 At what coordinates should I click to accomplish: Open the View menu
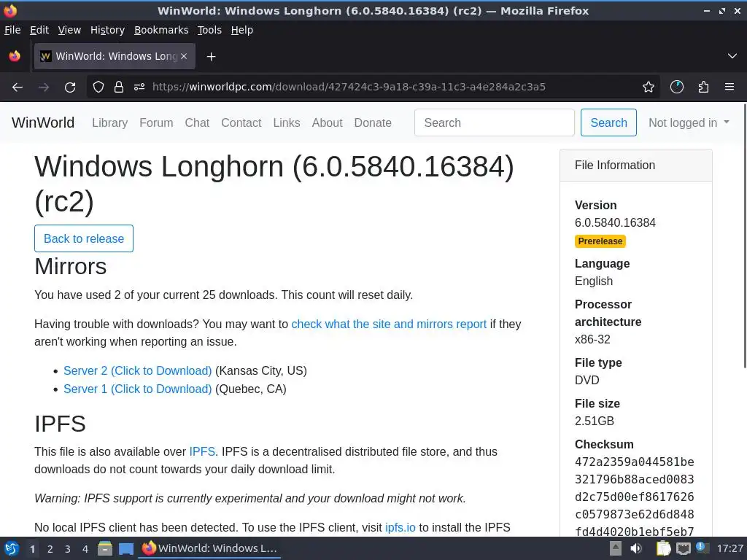click(69, 30)
